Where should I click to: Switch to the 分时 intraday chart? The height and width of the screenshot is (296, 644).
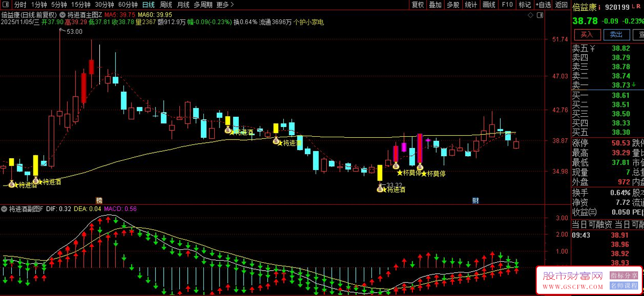20,5
